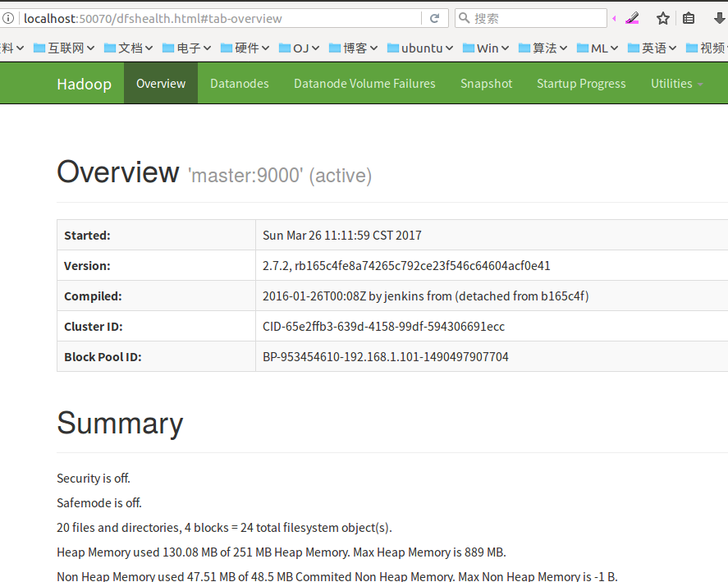728x582 pixels.
Task: Select the Overview tab
Action: [161, 83]
